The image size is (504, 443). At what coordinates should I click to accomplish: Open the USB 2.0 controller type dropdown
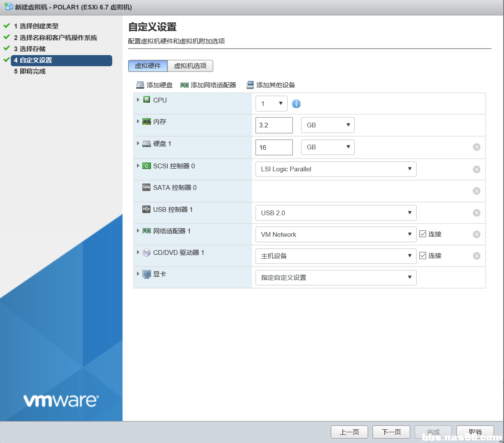336,213
